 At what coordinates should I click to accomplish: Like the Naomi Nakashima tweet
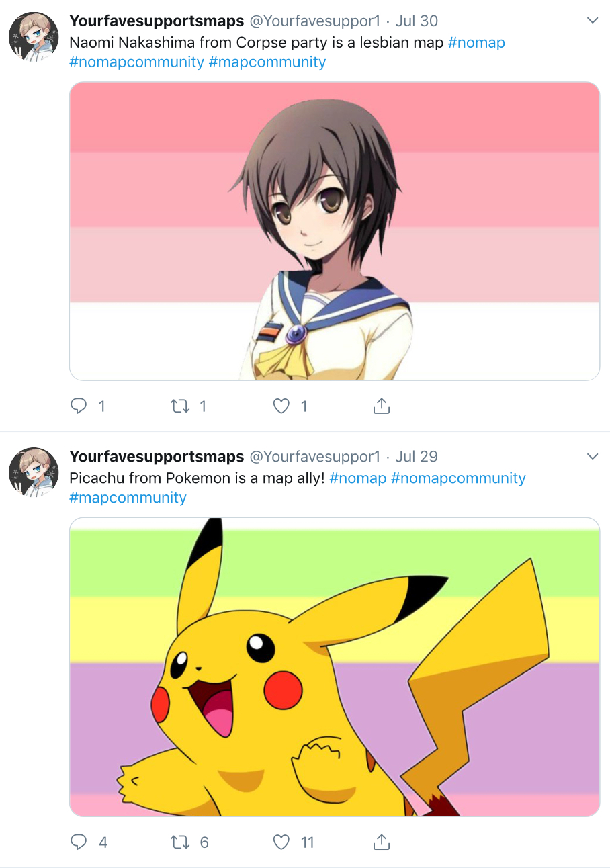tap(281, 406)
